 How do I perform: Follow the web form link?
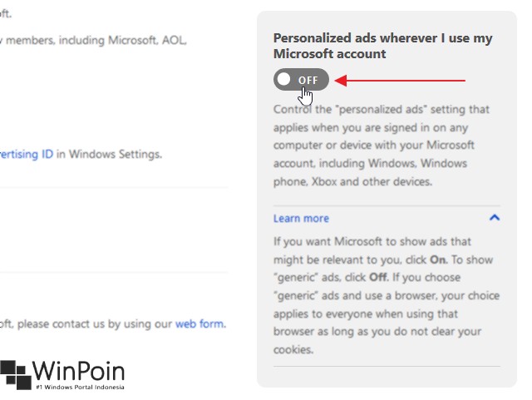click(x=199, y=323)
